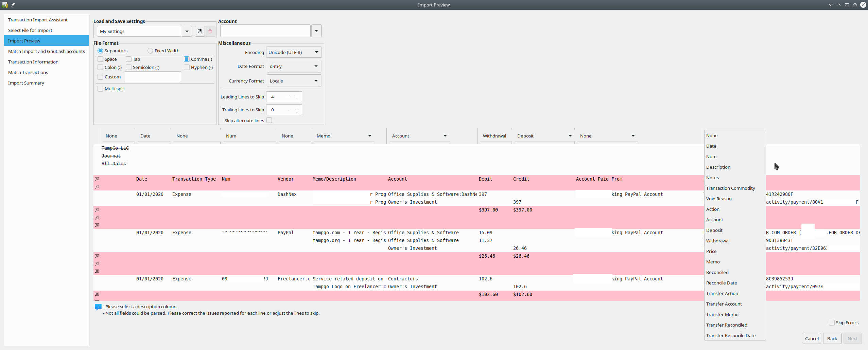Click the pin icon in title bar
The image size is (868, 350).
click(13, 5)
